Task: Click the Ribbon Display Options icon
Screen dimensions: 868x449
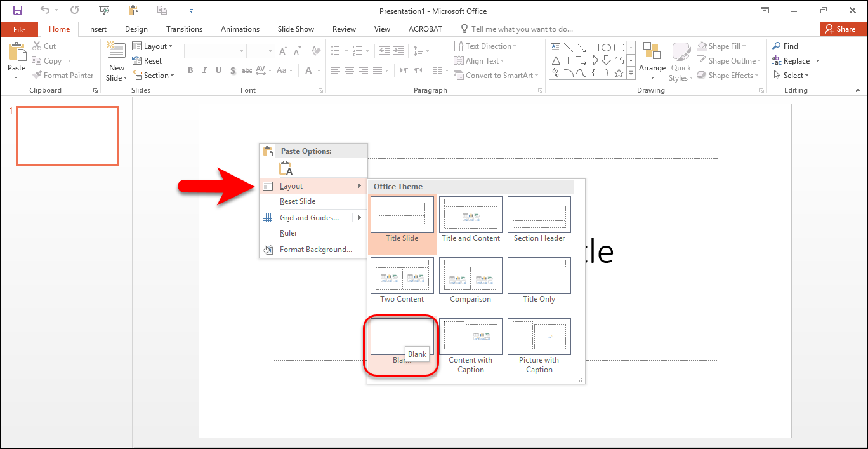Action: (x=765, y=10)
